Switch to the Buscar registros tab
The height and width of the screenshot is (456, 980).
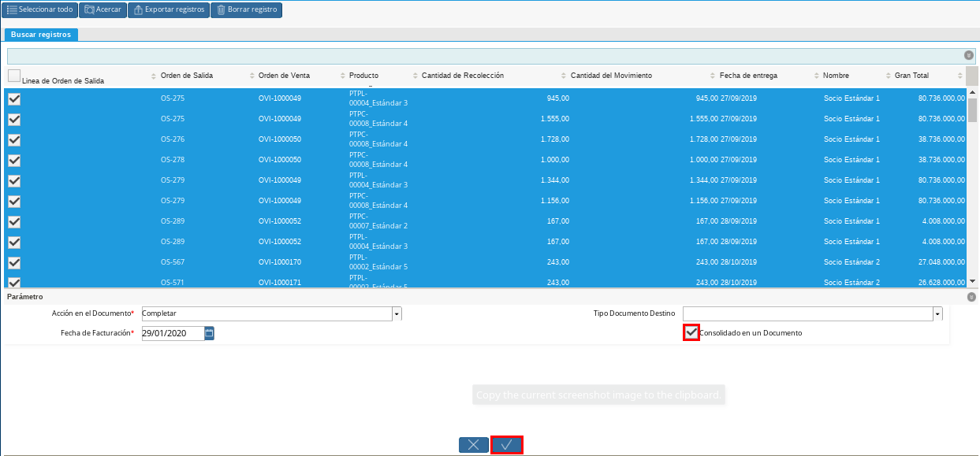41,35
